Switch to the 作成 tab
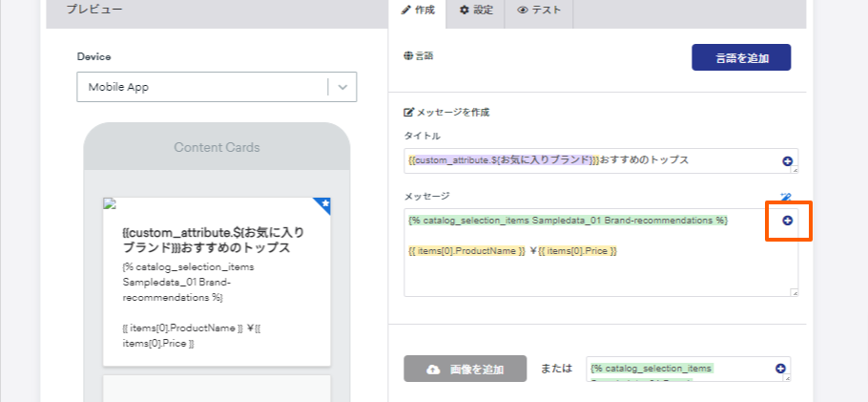 (x=418, y=10)
